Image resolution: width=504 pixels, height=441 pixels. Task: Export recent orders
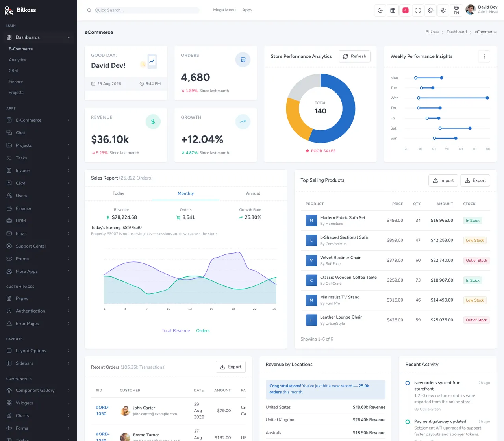pyautogui.click(x=231, y=367)
